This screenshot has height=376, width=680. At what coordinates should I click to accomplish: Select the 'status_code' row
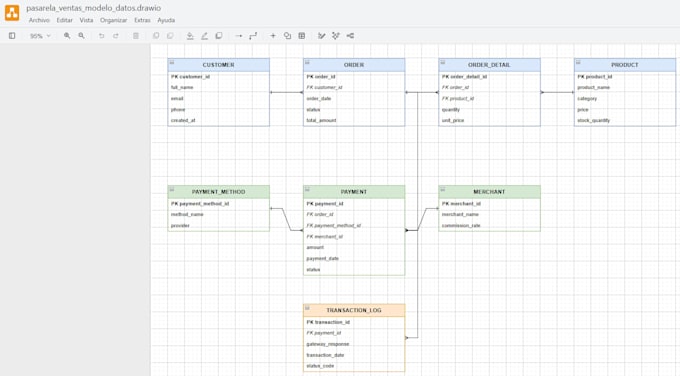(354, 366)
